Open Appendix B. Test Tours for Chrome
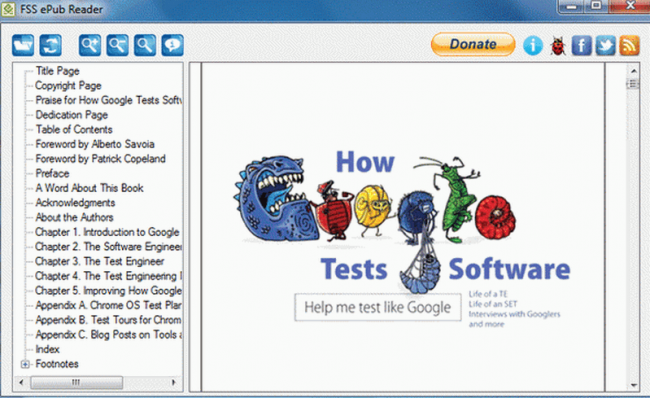The width and height of the screenshot is (650, 398). coord(108,320)
